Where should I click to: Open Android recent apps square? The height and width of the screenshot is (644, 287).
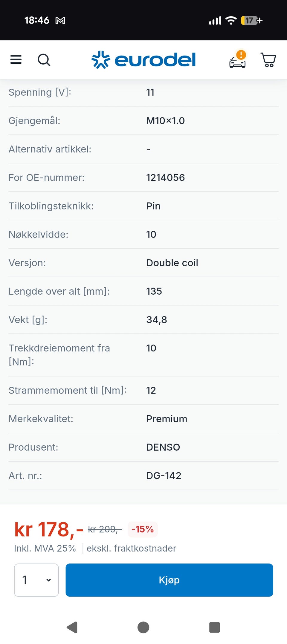214,627
